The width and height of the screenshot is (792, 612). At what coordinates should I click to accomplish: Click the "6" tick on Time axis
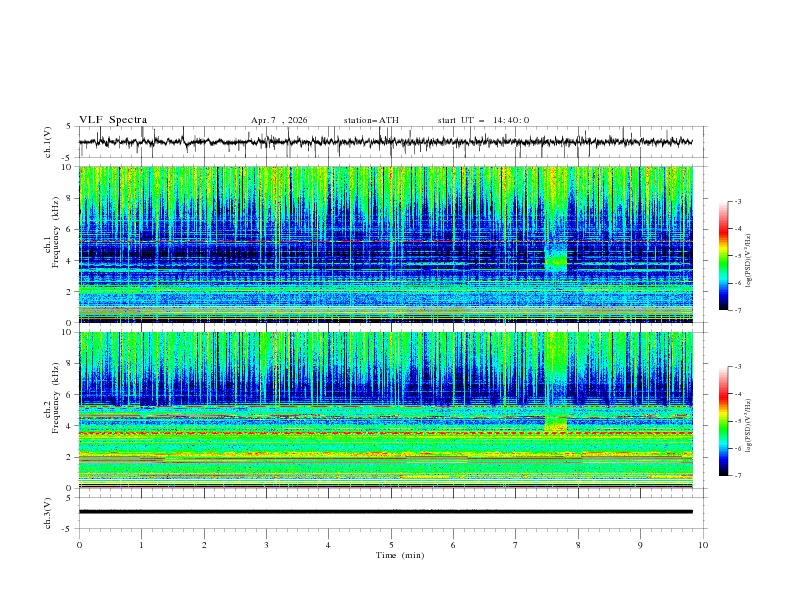(453, 545)
